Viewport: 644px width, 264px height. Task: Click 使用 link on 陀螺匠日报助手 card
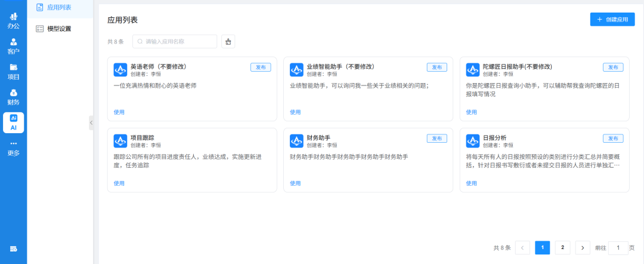472,112
